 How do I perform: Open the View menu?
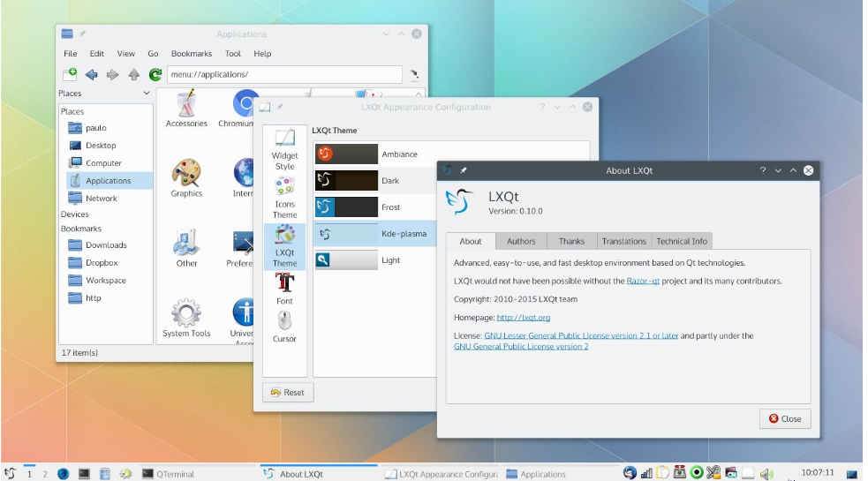tap(125, 54)
